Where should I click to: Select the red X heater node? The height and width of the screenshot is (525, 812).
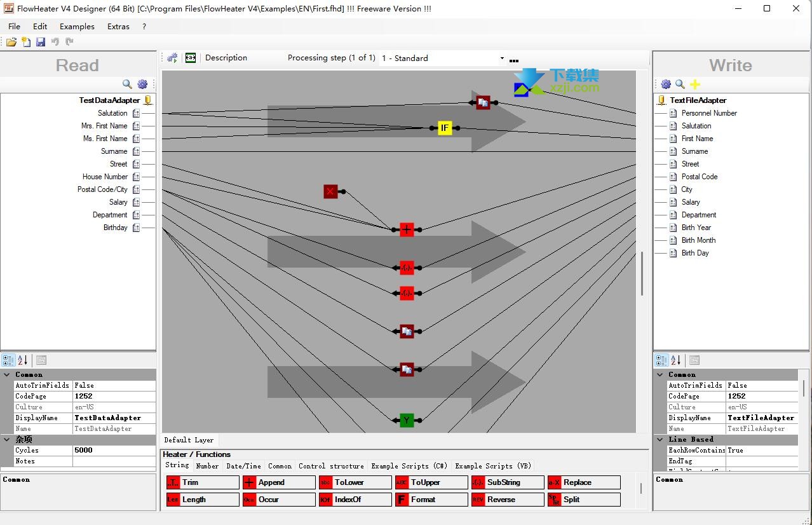(x=330, y=191)
